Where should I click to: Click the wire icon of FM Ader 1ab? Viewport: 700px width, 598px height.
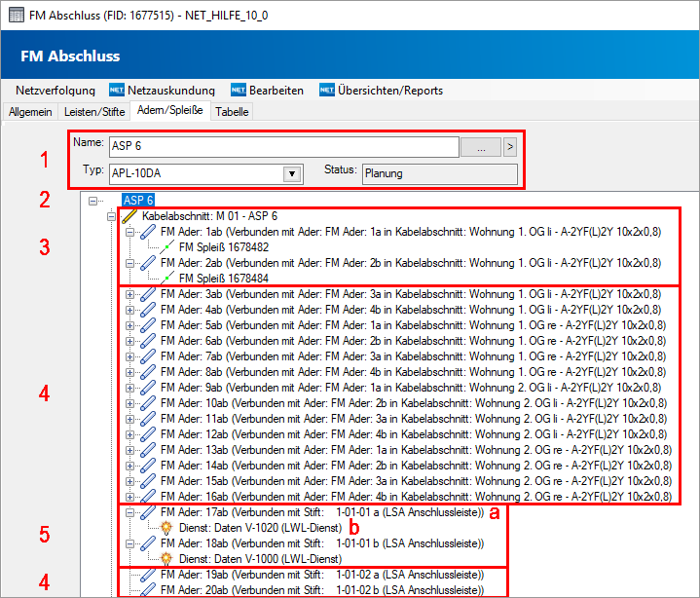(x=147, y=233)
